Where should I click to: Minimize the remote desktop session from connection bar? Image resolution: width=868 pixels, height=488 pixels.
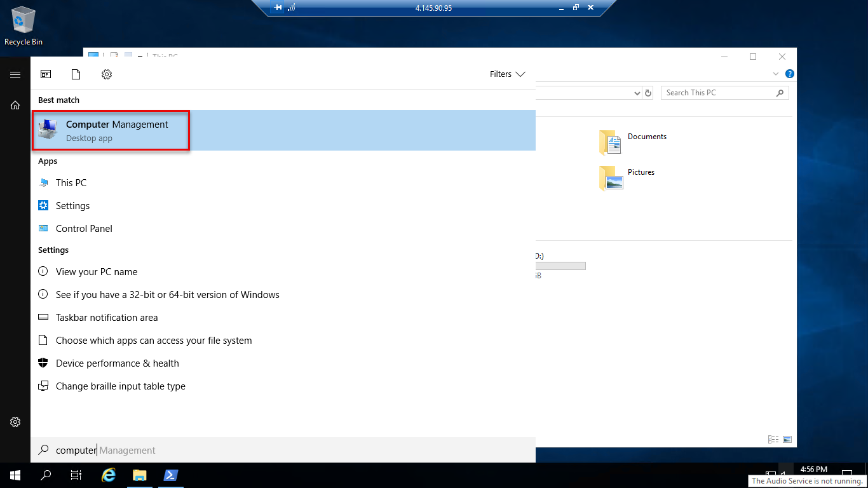pos(561,8)
